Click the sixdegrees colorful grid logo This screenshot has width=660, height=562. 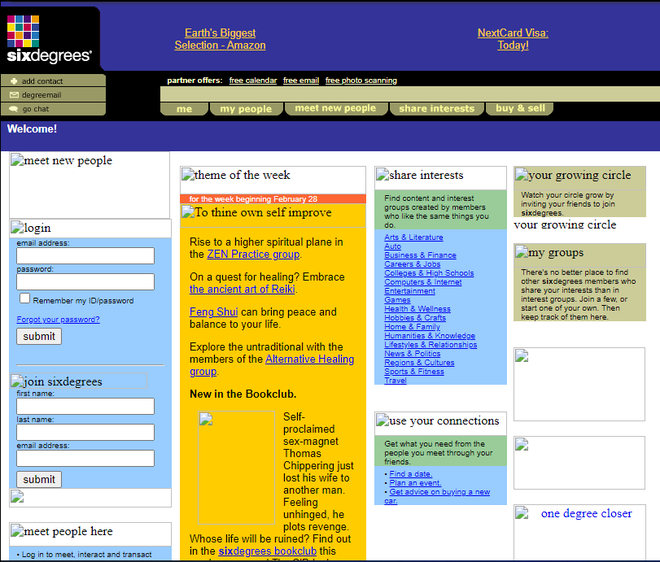[23, 31]
